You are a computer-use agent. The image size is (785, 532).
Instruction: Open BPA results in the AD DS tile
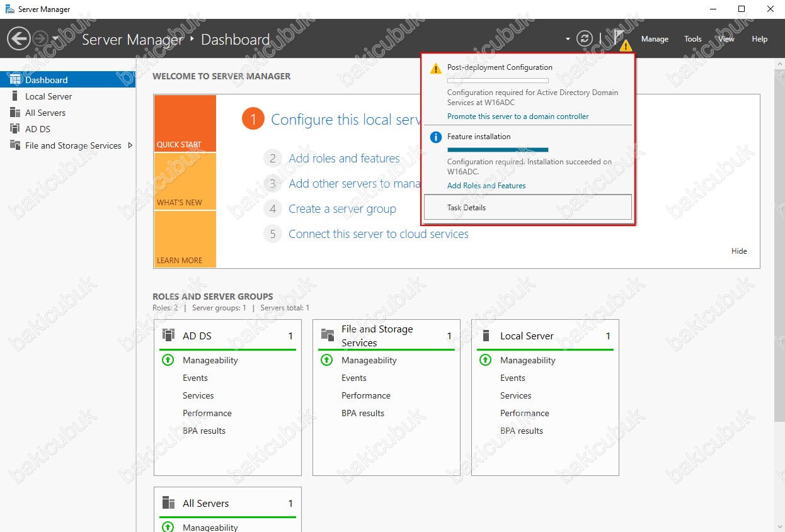[204, 431]
